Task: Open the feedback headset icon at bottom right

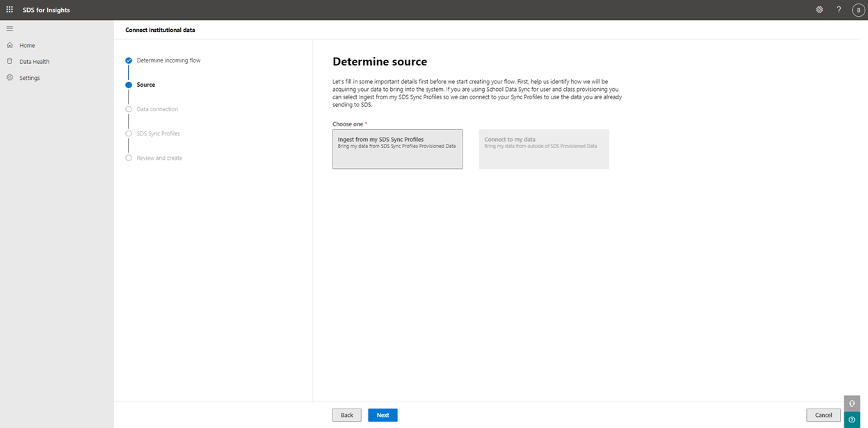Action: click(x=852, y=404)
